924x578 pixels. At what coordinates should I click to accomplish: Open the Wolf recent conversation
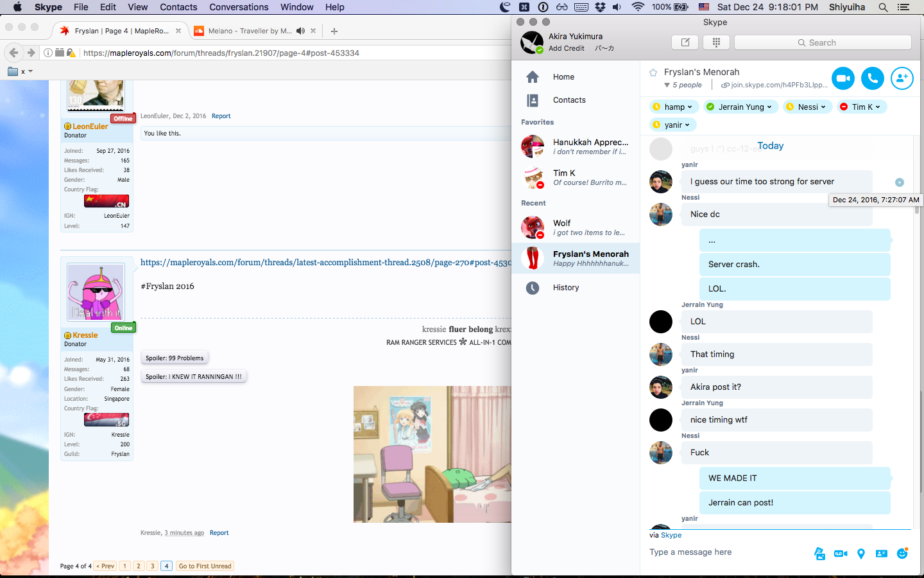[576, 227]
